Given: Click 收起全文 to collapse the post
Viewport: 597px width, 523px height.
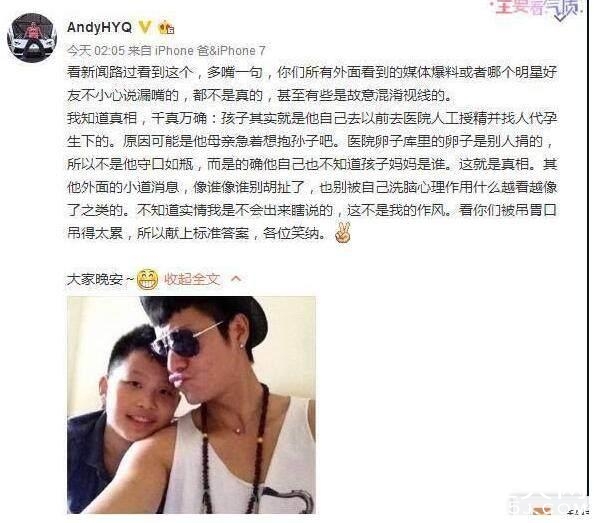Looking at the screenshot, I should tap(192, 279).
